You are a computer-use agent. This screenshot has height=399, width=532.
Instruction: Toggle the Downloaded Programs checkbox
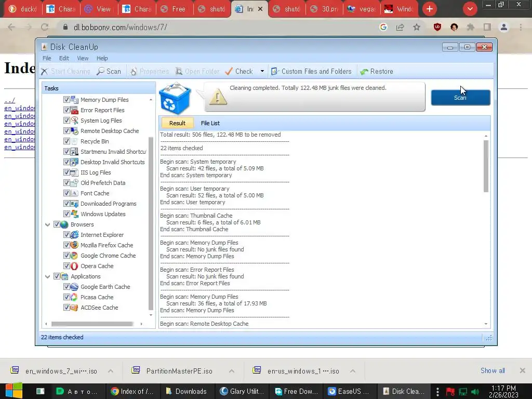(66, 204)
